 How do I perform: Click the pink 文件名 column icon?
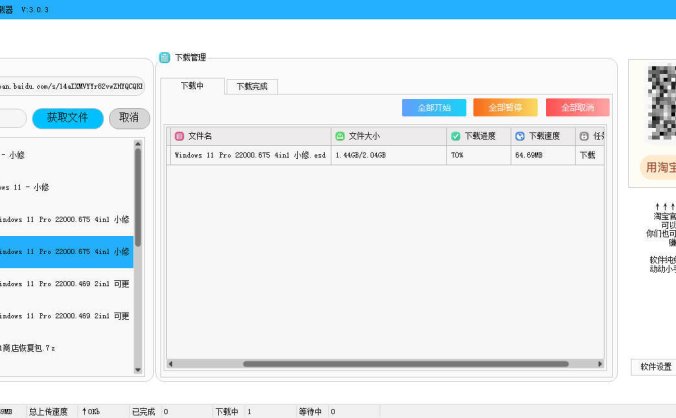[179, 136]
